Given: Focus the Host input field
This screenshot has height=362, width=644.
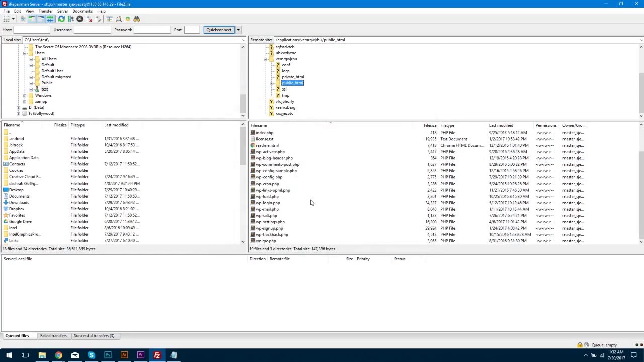Looking at the screenshot, I should (x=31, y=30).
